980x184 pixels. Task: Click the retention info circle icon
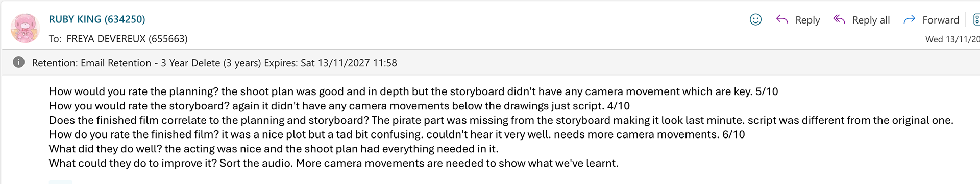[19, 62]
